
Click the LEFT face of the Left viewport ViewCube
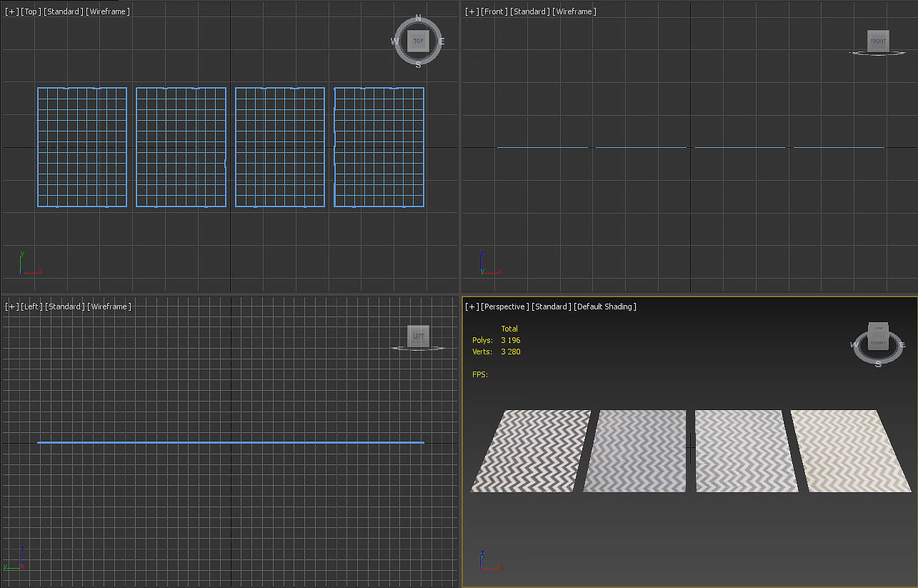point(418,336)
